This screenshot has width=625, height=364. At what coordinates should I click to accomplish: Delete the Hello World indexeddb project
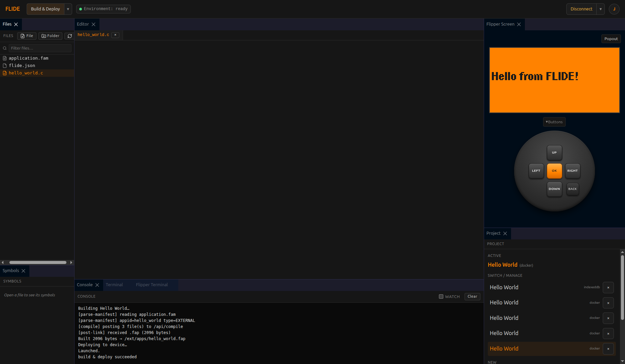pos(608,288)
